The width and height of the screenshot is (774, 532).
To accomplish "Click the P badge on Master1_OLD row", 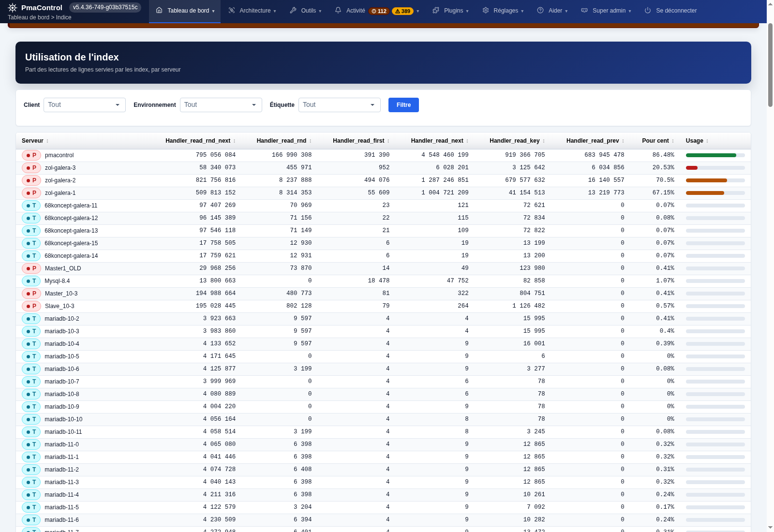I will pyautogui.click(x=31, y=268).
